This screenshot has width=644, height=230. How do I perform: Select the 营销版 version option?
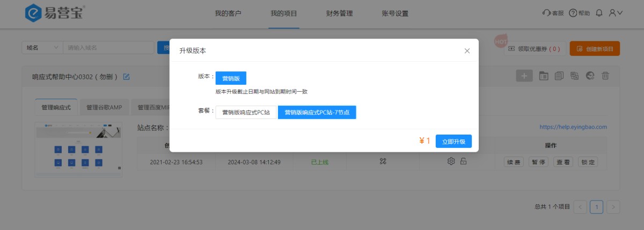point(231,78)
